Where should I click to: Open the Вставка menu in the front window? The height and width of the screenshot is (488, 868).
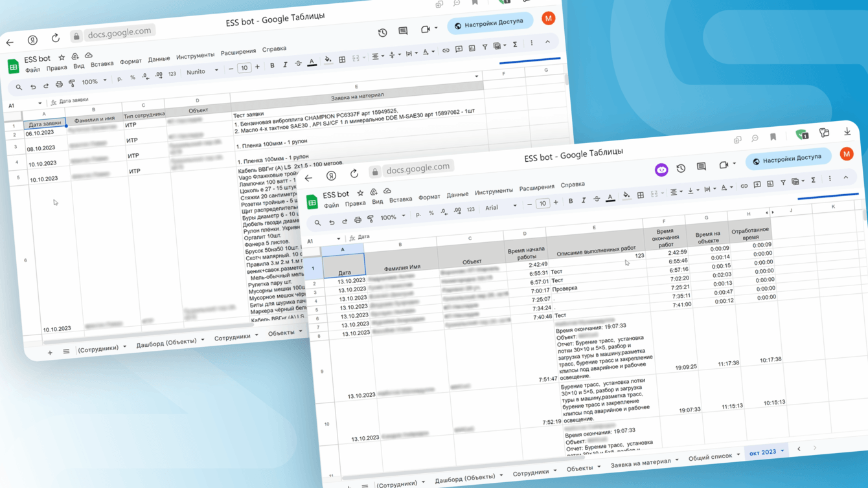pyautogui.click(x=400, y=200)
